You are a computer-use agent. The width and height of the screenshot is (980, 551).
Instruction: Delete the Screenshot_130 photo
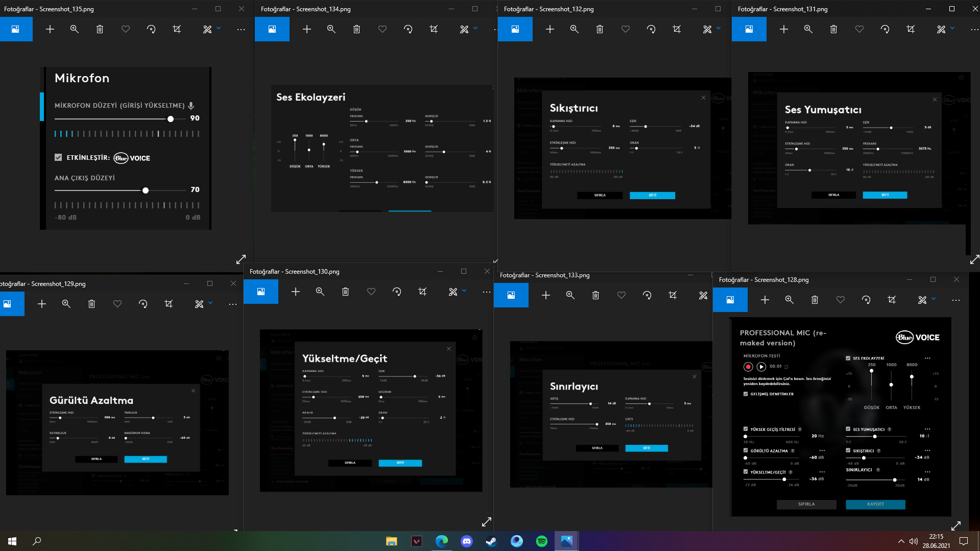[346, 292]
